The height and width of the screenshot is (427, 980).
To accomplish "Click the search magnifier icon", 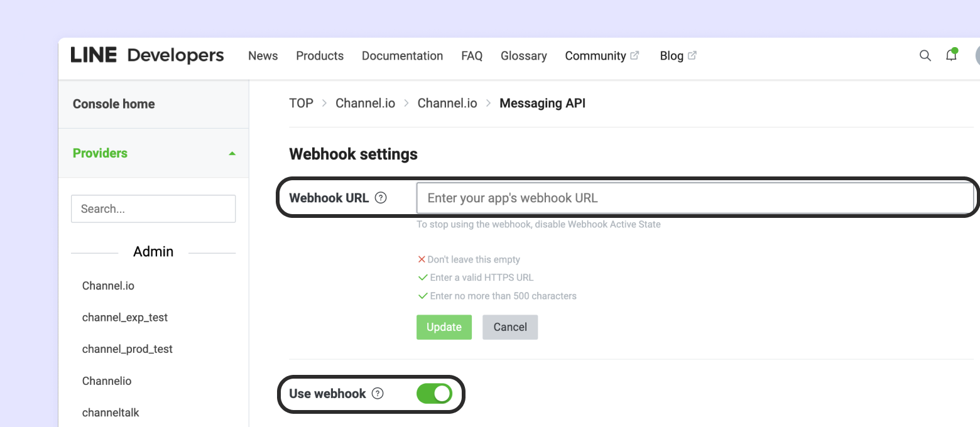I will (x=925, y=56).
